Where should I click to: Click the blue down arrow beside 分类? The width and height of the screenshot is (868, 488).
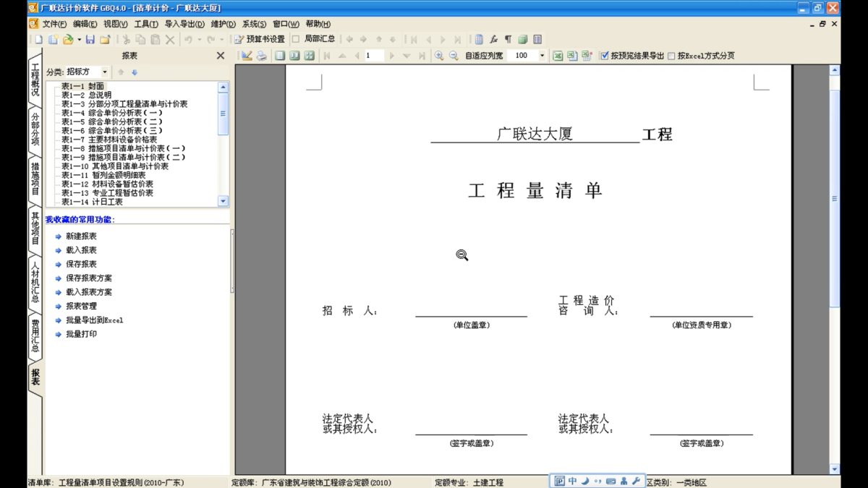[135, 72]
